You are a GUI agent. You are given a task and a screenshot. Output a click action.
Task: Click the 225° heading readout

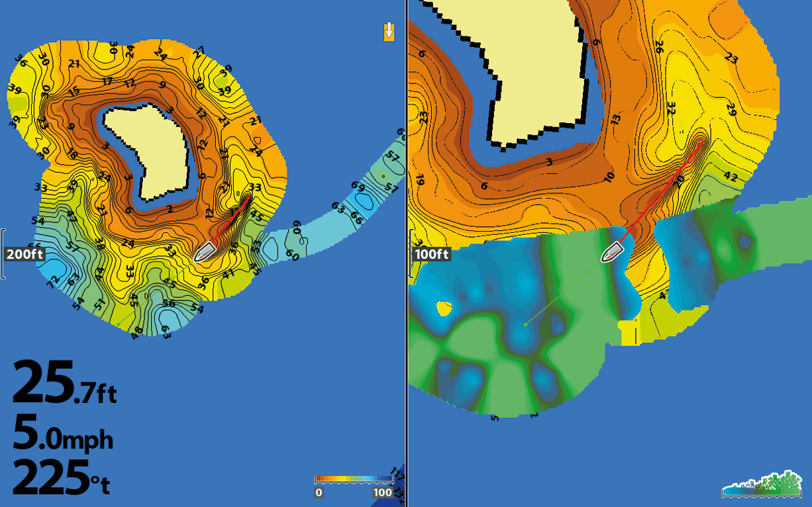coord(61,478)
